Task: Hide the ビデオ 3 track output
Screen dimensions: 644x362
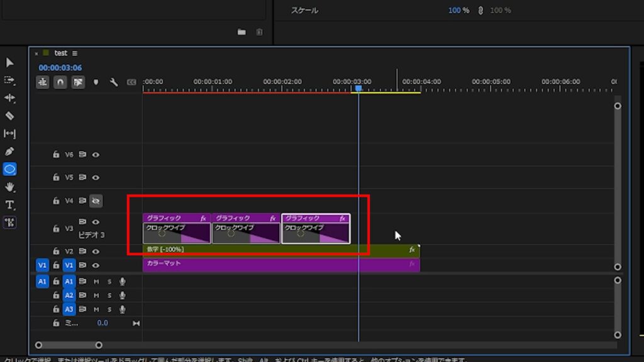Action: pos(96,222)
